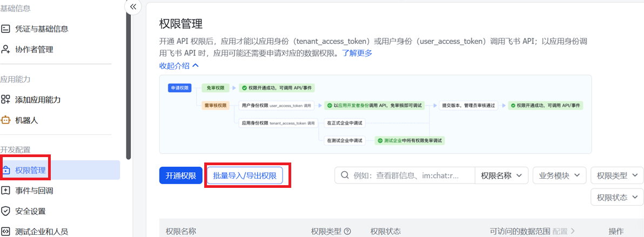This screenshot has width=644, height=237.
Task: Click the 凭证与基础信息 card icon
Action: coord(5,29)
